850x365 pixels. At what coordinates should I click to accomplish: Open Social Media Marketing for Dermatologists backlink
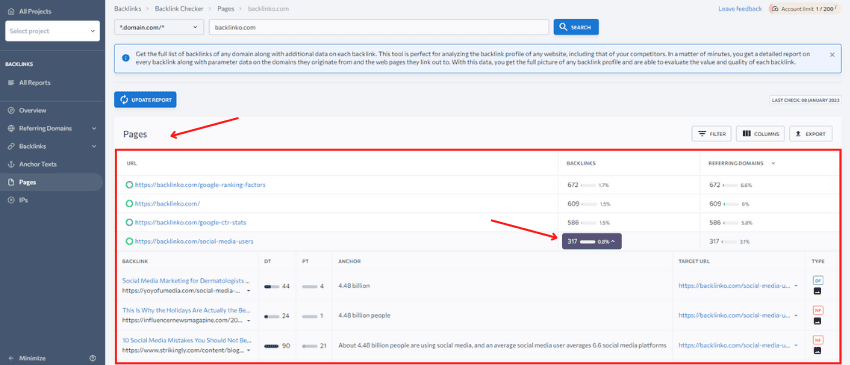[x=186, y=281]
